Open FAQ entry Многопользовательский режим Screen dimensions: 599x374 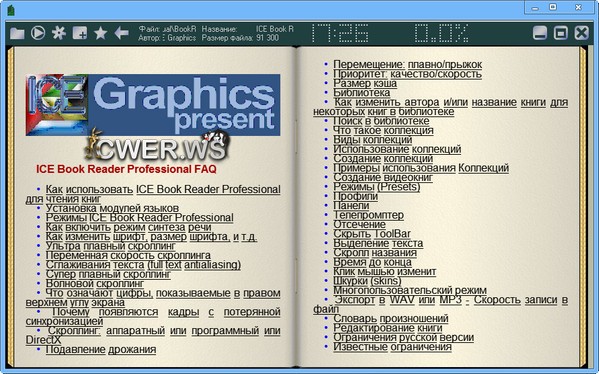[x=410, y=290]
